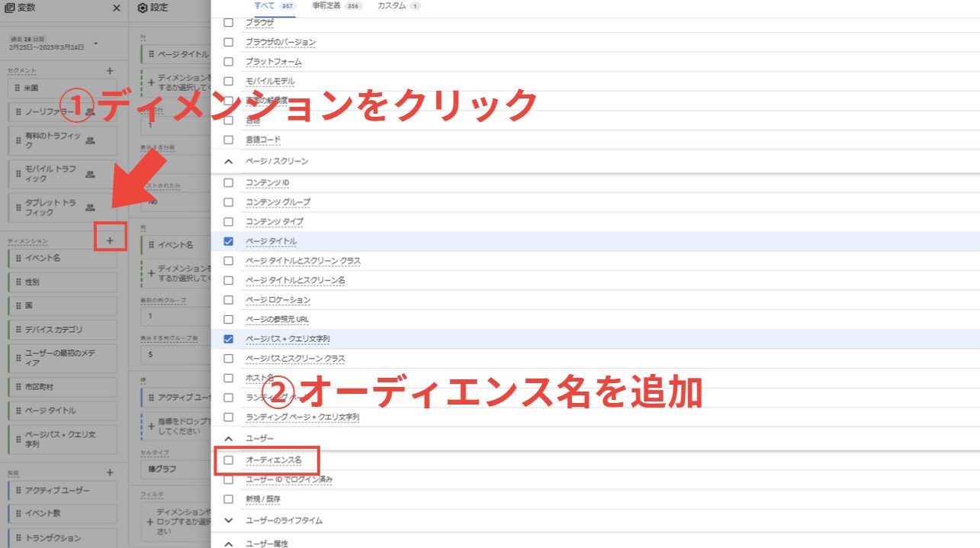Click the drag handle on デバイス カテゴリ dimension
The height and width of the screenshot is (548, 980).
[x=18, y=330]
